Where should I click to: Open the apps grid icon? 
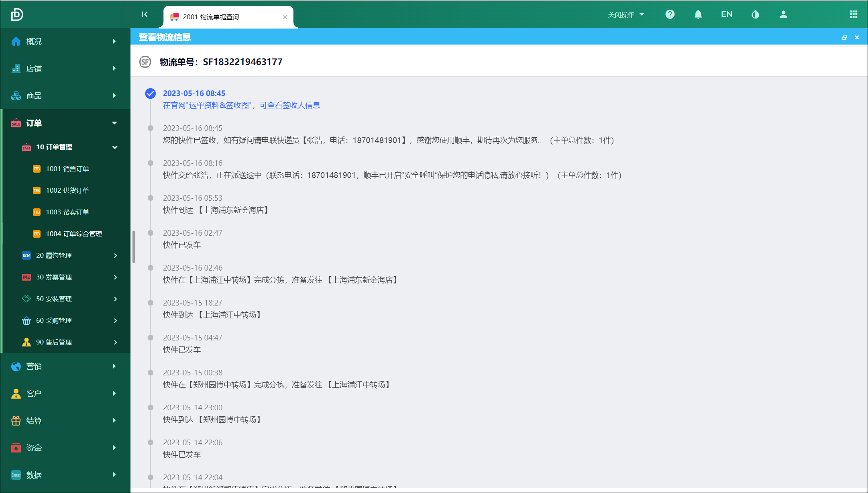pos(854,14)
